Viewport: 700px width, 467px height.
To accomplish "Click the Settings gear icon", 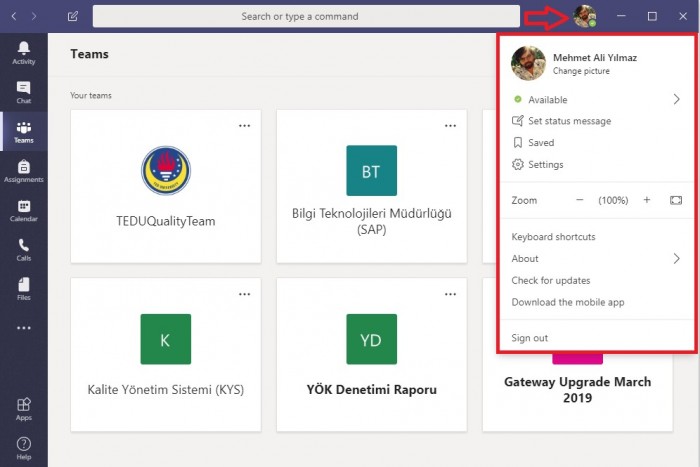I will pyautogui.click(x=517, y=164).
